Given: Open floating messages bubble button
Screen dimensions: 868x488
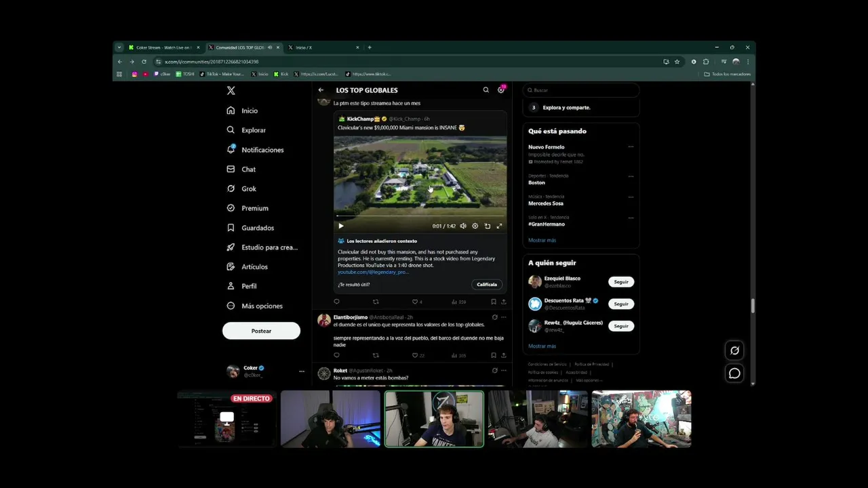Looking at the screenshot, I should coord(734,373).
